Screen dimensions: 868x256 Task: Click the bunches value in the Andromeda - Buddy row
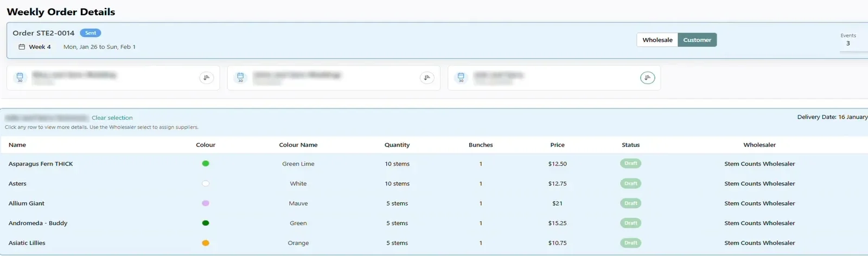click(x=481, y=223)
